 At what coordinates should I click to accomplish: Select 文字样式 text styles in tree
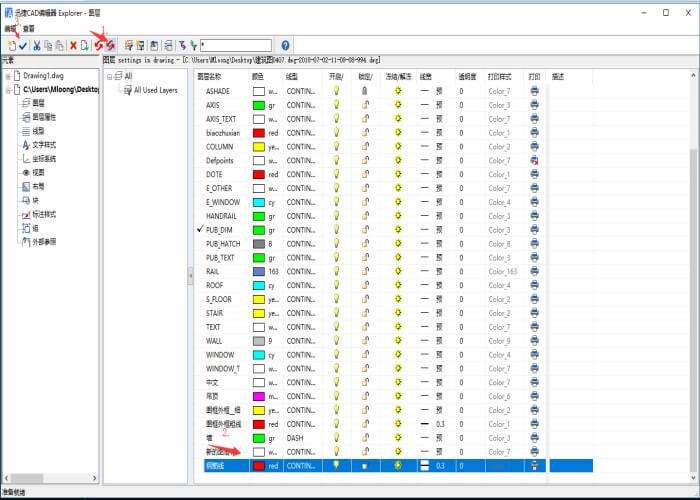[x=44, y=145]
